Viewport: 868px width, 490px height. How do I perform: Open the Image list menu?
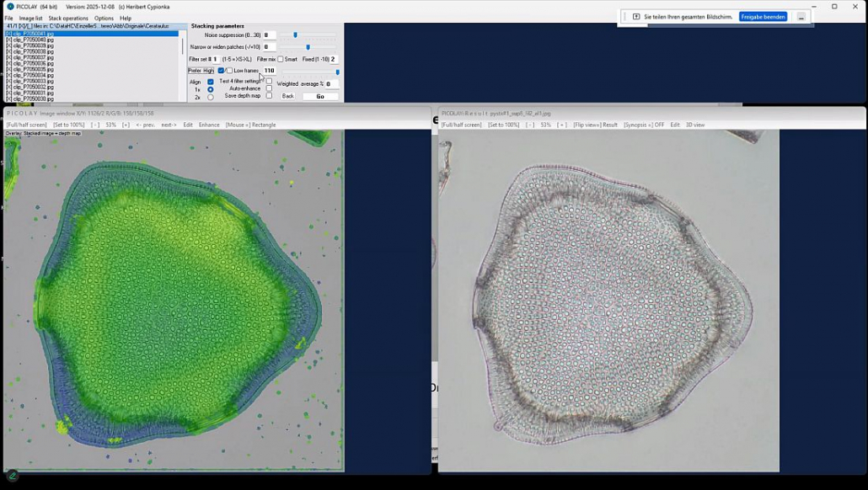coord(30,18)
